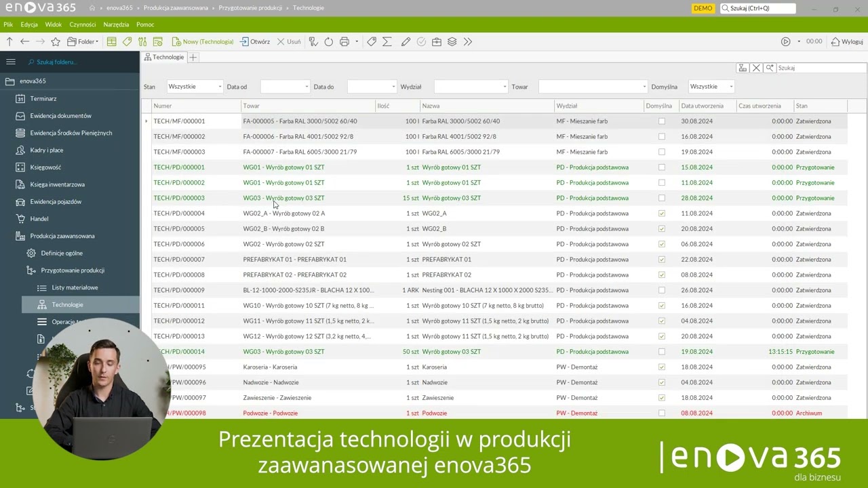
Task: Clear filters with the X icon near Szukaj
Action: [x=757, y=68]
